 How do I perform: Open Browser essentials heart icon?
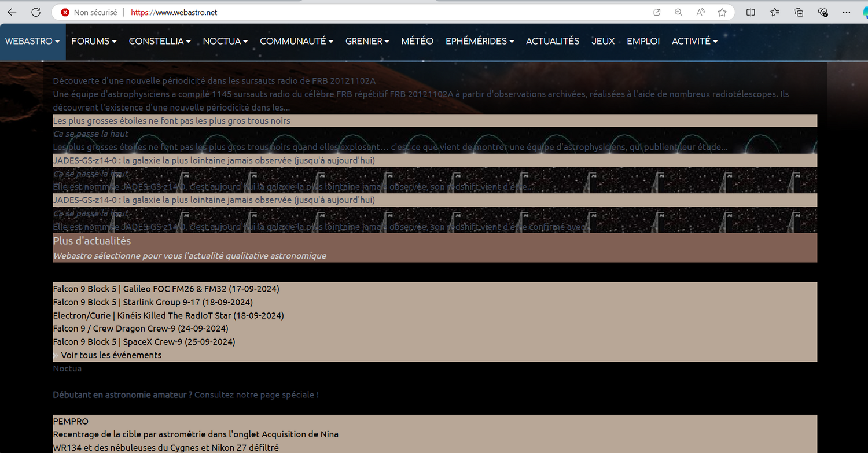tap(823, 12)
